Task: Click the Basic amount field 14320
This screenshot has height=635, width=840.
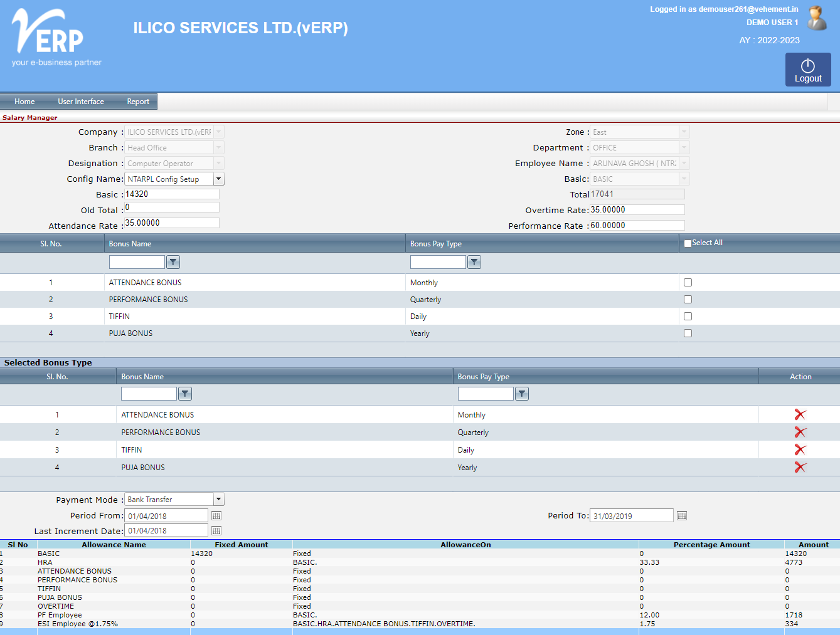Action: (x=172, y=194)
